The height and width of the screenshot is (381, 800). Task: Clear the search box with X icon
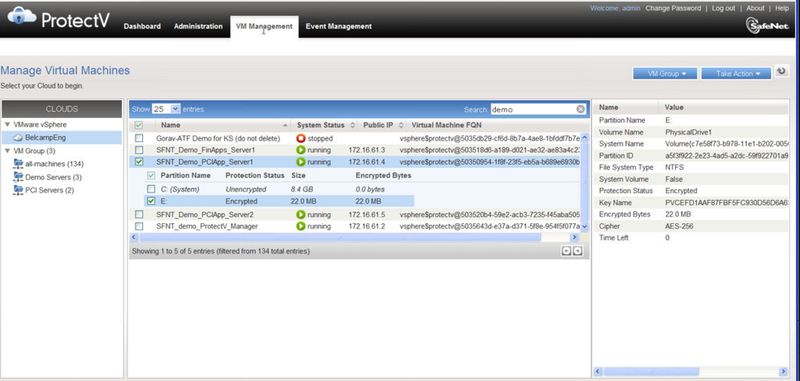[581, 109]
